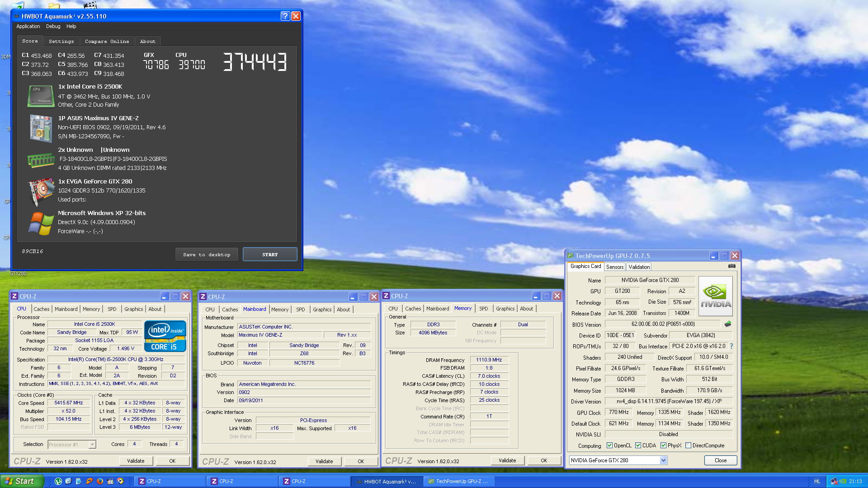The image size is (868, 488).
Task: Click the notepad icon in quick launch
Action: click(x=79, y=481)
